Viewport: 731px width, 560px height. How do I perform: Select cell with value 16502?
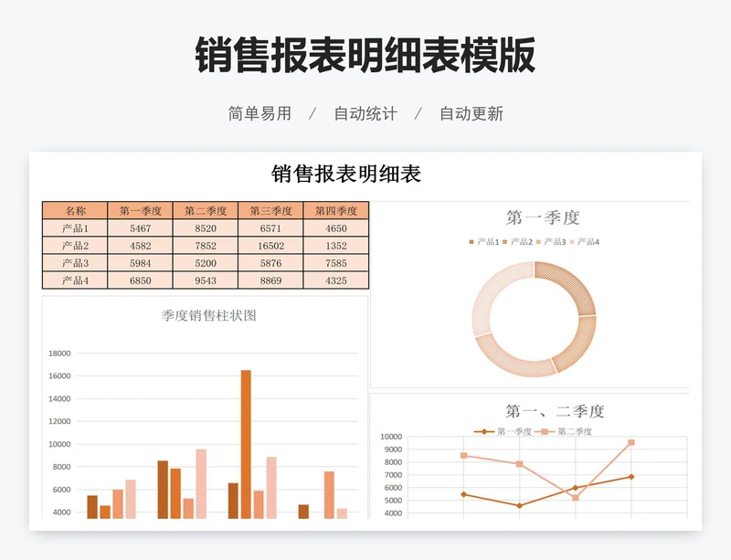[x=270, y=246]
